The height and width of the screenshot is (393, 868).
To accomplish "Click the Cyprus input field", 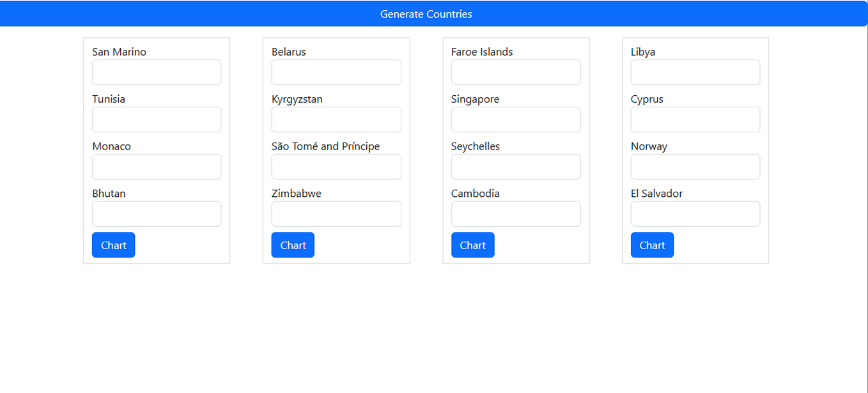I will pos(695,119).
